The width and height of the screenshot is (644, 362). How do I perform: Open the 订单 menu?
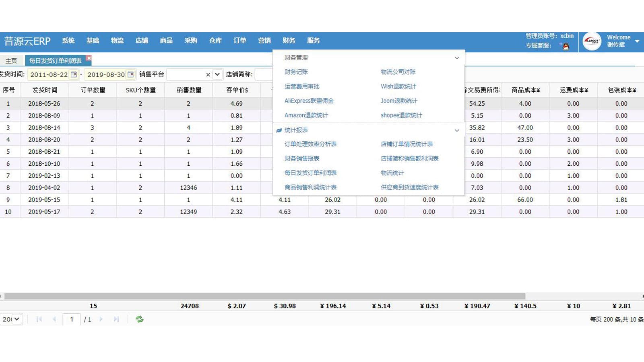[239, 40]
